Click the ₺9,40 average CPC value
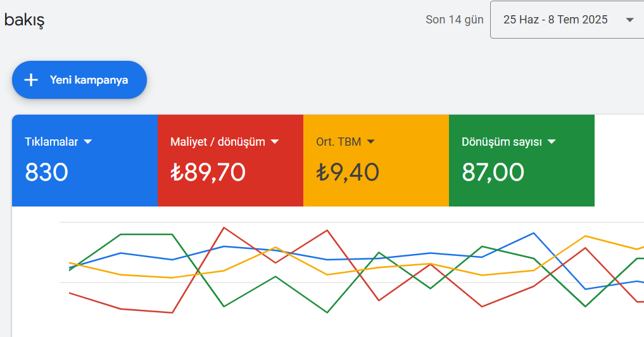 347,172
